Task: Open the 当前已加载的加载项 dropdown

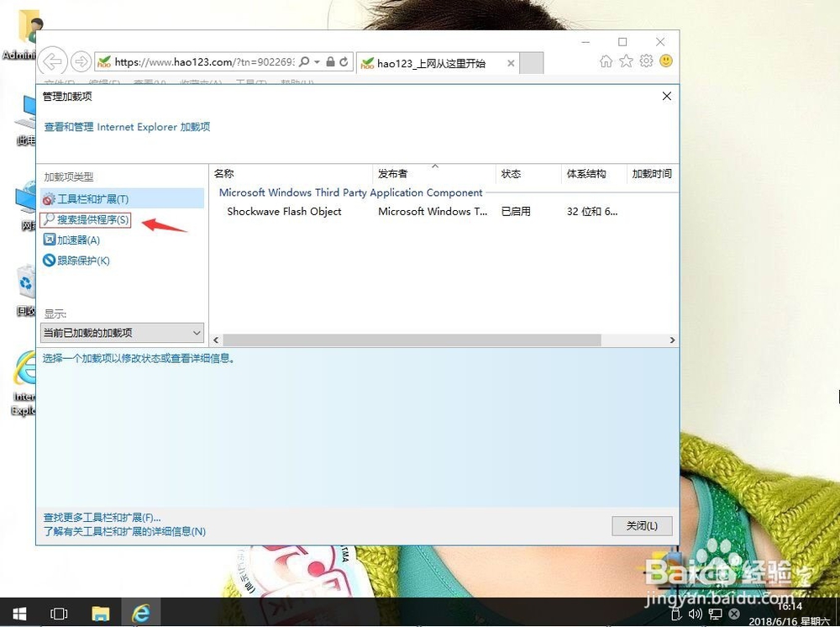Action: tap(122, 333)
